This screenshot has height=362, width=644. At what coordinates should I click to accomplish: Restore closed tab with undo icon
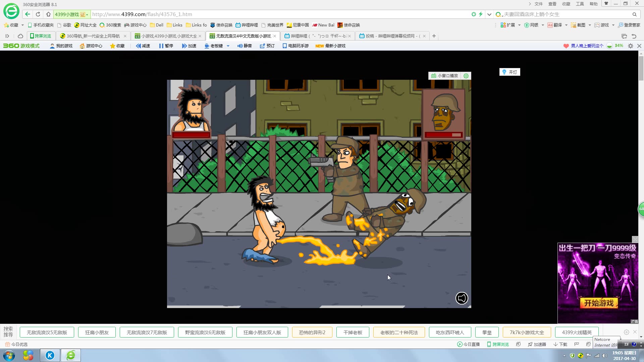pos(634,36)
